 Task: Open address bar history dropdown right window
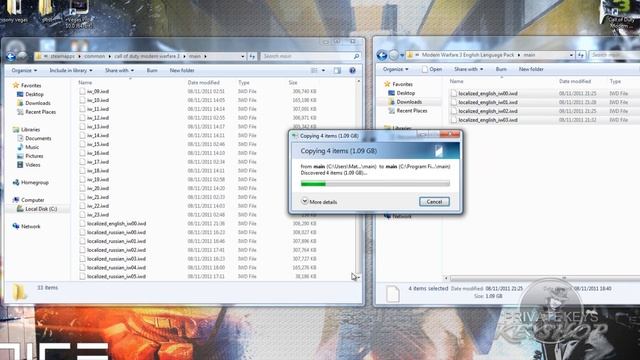tap(571, 55)
